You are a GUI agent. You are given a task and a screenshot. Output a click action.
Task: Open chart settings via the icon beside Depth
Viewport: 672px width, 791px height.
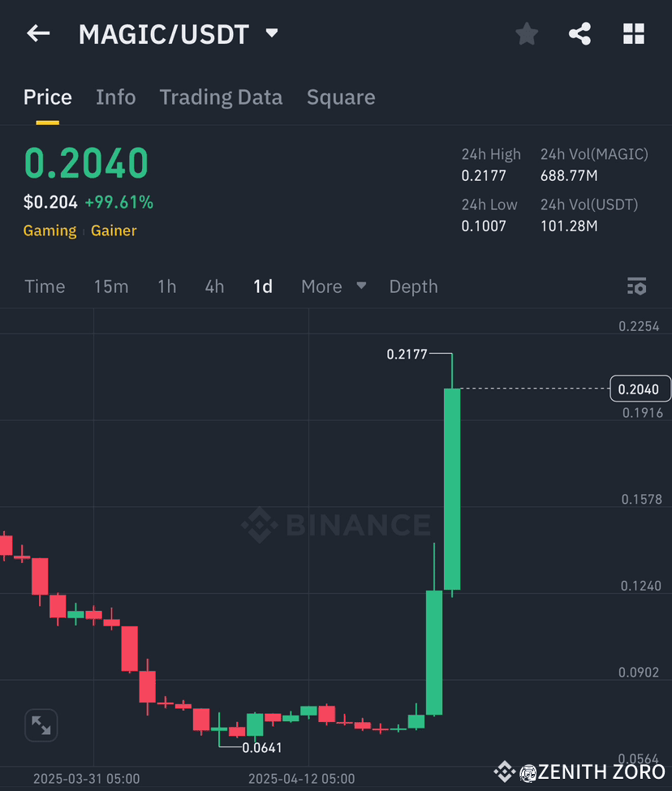pyautogui.click(x=636, y=286)
